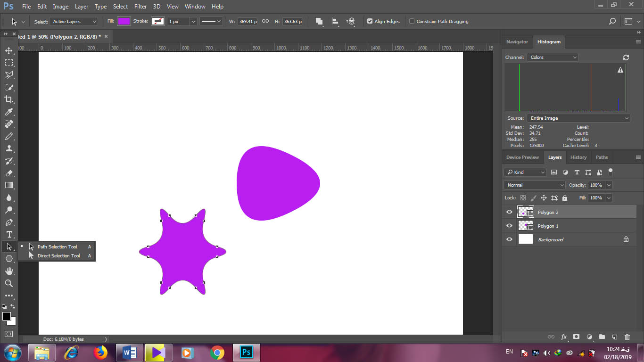Open the Search icon in options bar

coord(612,21)
